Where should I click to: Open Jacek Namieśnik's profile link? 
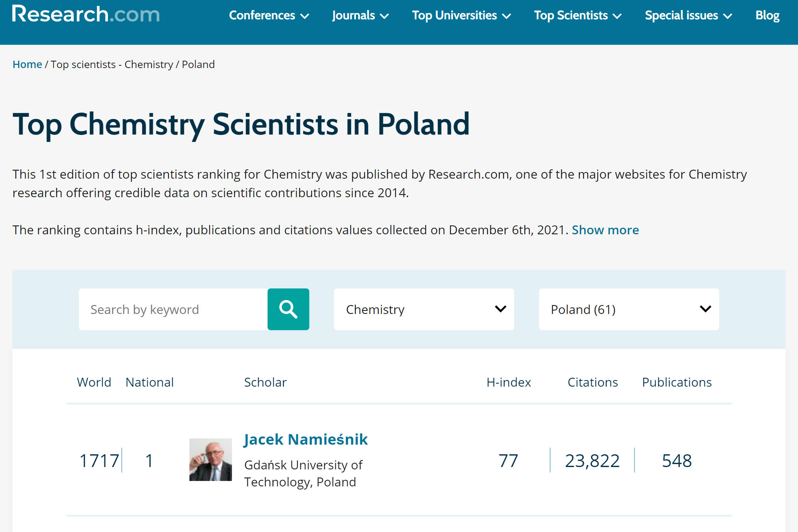[306, 440]
